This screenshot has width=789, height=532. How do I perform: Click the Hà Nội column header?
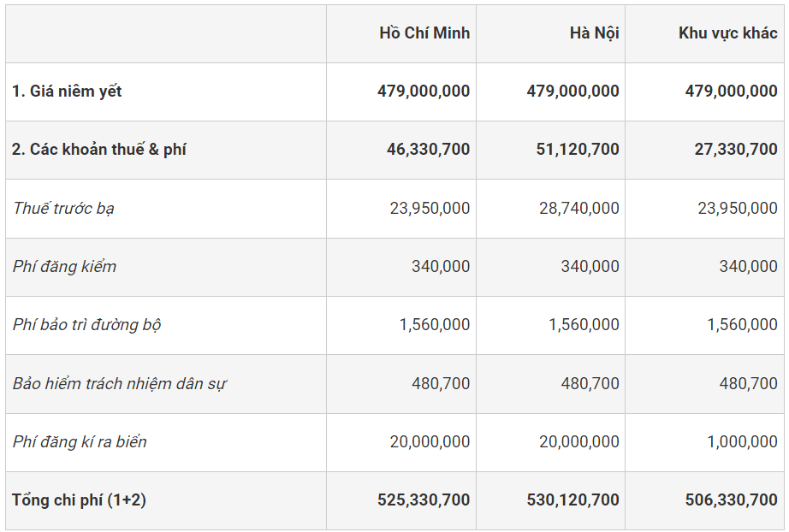tap(594, 33)
